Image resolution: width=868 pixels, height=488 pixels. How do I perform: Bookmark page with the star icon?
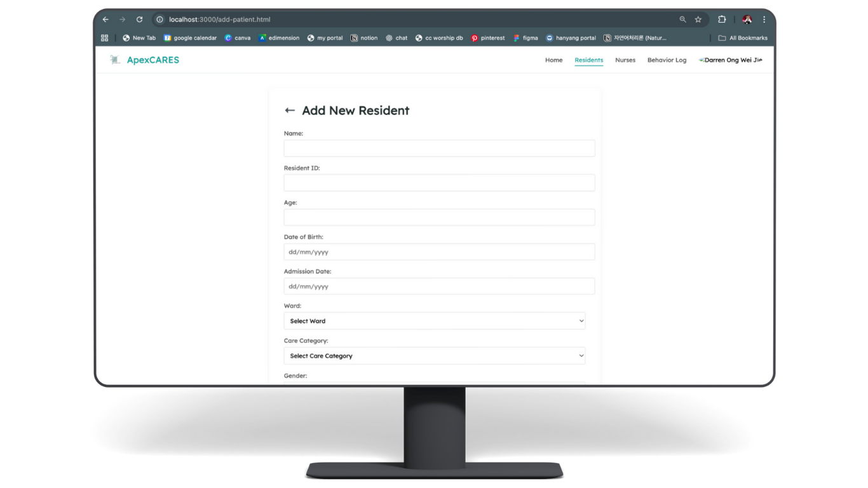(x=698, y=20)
